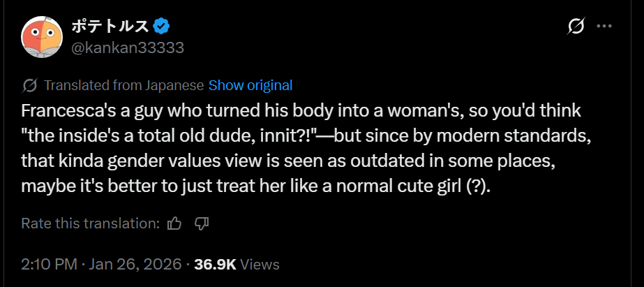The image size is (644, 287).
Task: Open the 36.9K view count
Action: [215, 264]
